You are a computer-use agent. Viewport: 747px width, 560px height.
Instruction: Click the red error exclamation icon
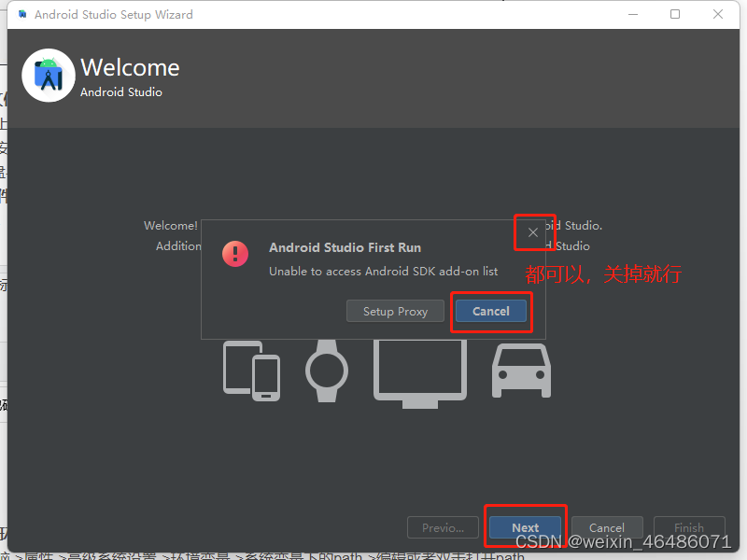pos(234,254)
